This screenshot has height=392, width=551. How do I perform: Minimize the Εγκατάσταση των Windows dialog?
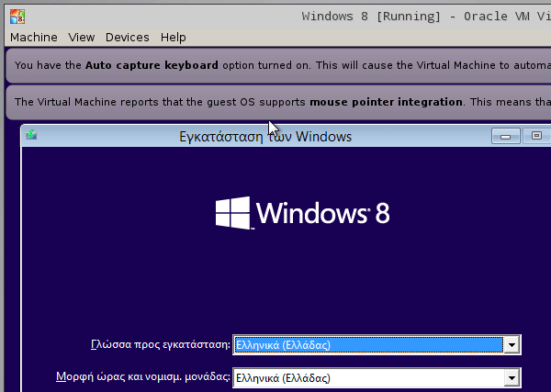tap(506, 136)
